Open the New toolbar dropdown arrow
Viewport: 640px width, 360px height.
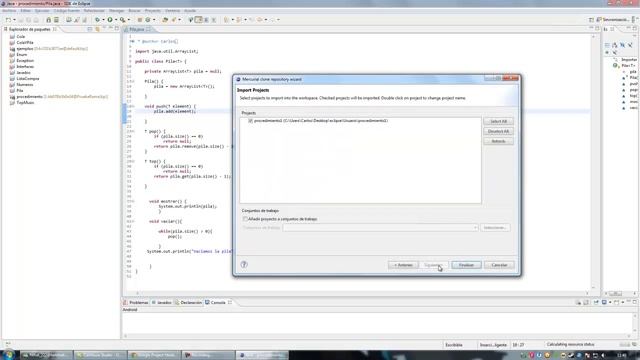14,20
